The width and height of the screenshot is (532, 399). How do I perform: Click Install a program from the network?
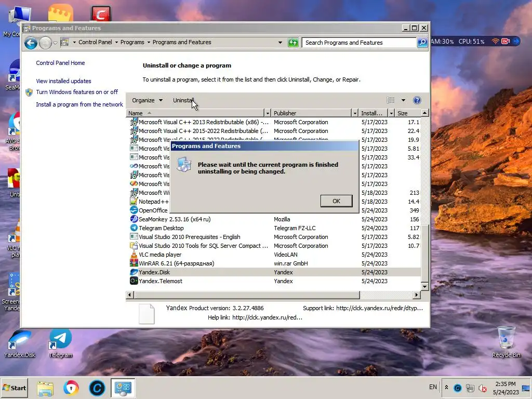79,104
